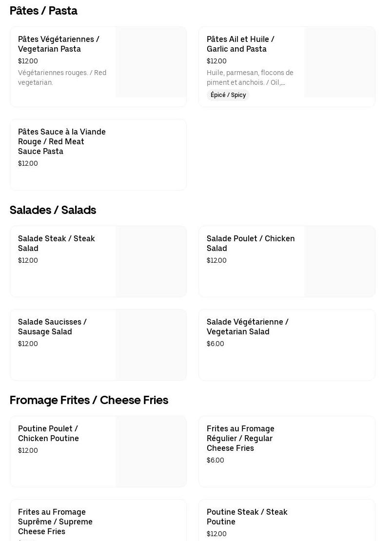The height and width of the screenshot is (541, 392).
Task: Click the Sausage Salad image placeholder
Action: point(151,345)
